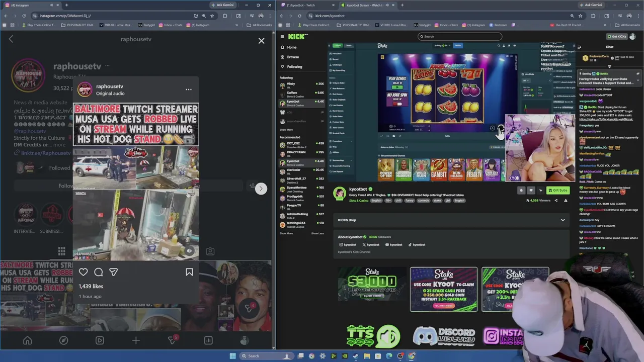Open kyootbot TikTok link in About

[x=417, y=245]
